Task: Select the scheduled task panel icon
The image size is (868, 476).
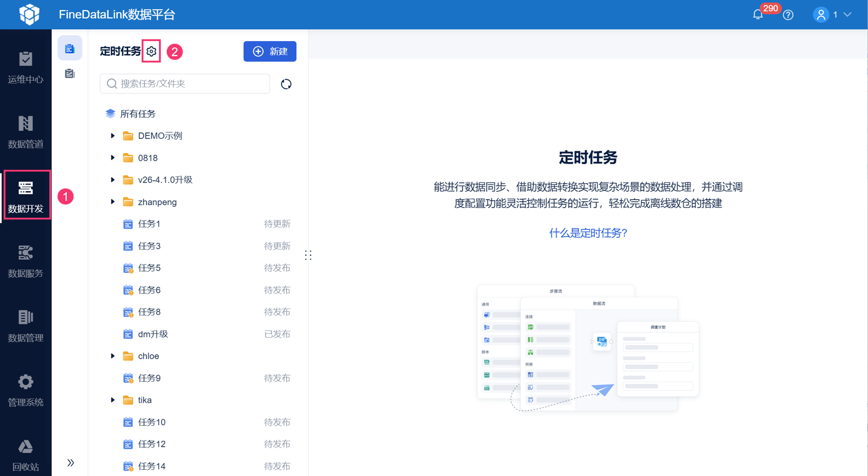Action: 70,48
